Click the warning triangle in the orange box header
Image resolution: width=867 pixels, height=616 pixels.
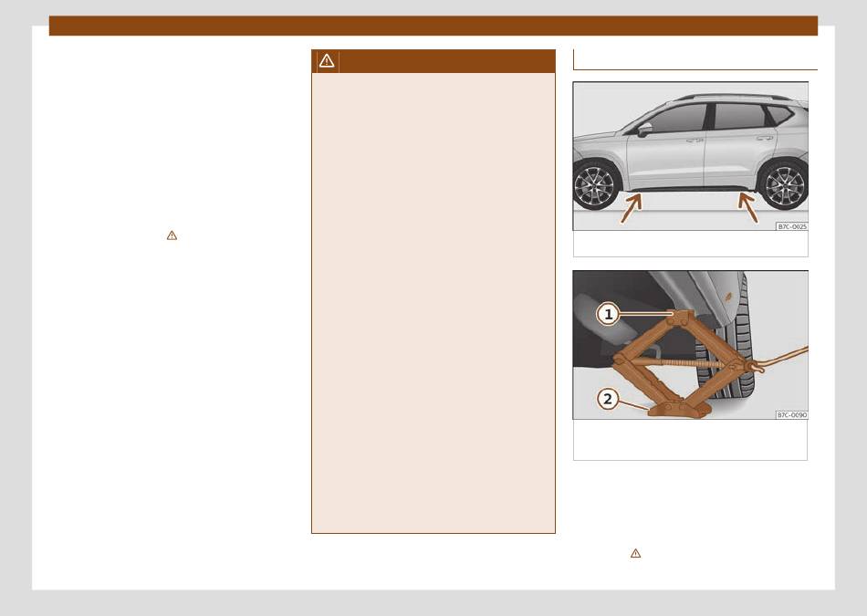327,61
